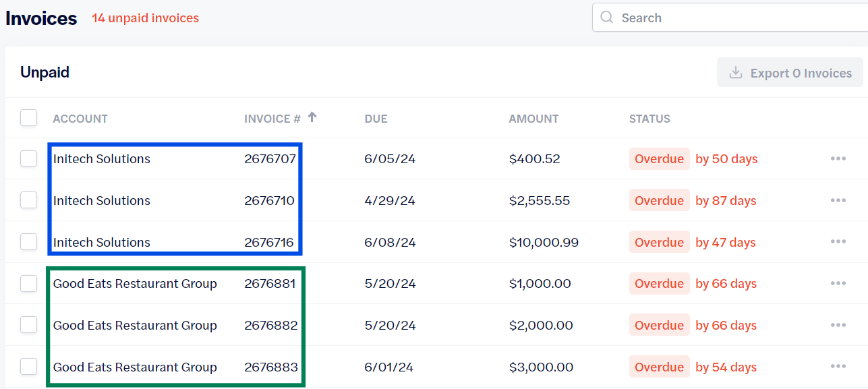Viewport: 868px width, 389px height.
Task: Click the $10,000.99 amount
Action: coord(544,243)
